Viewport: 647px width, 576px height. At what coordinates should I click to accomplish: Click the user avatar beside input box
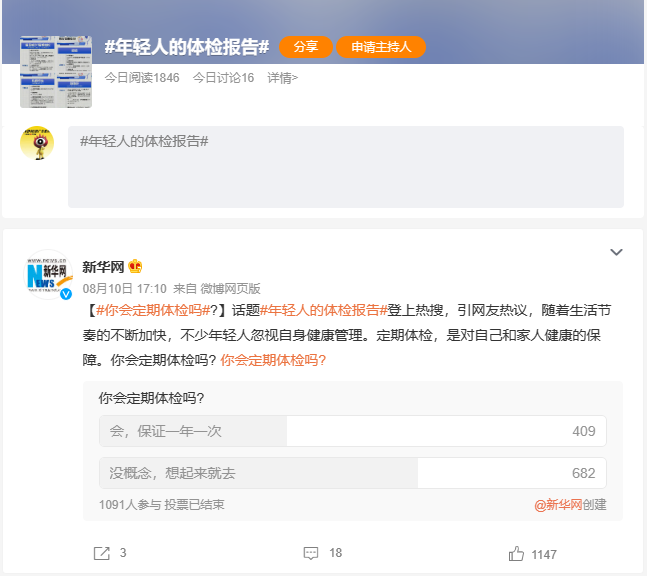click(x=37, y=143)
